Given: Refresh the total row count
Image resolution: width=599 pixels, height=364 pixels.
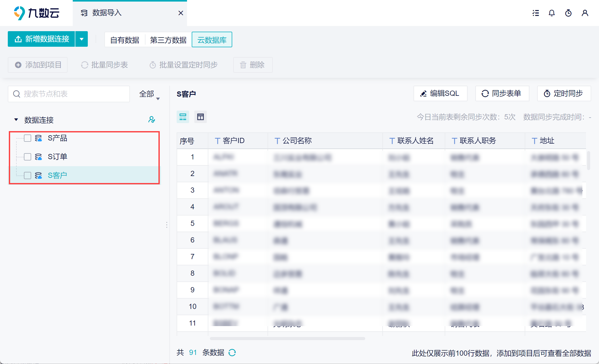Looking at the screenshot, I should (x=232, y=353).
